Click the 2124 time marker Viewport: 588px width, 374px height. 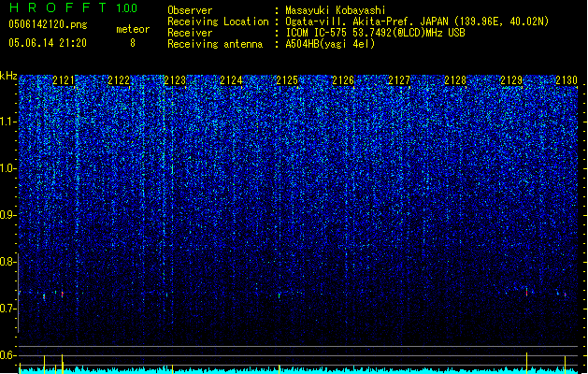pyautogui.click(x=231, y=80)
